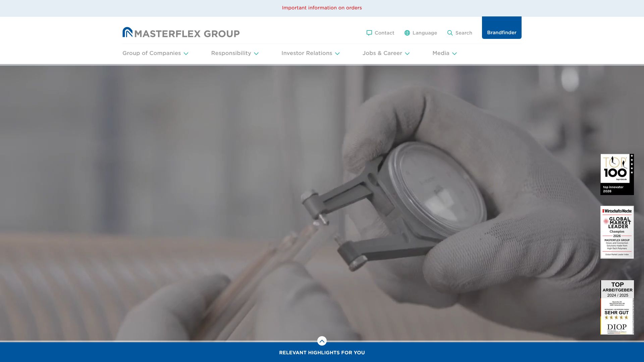Open Important information on orders link
644x362 pixels.
click(322, 8)
